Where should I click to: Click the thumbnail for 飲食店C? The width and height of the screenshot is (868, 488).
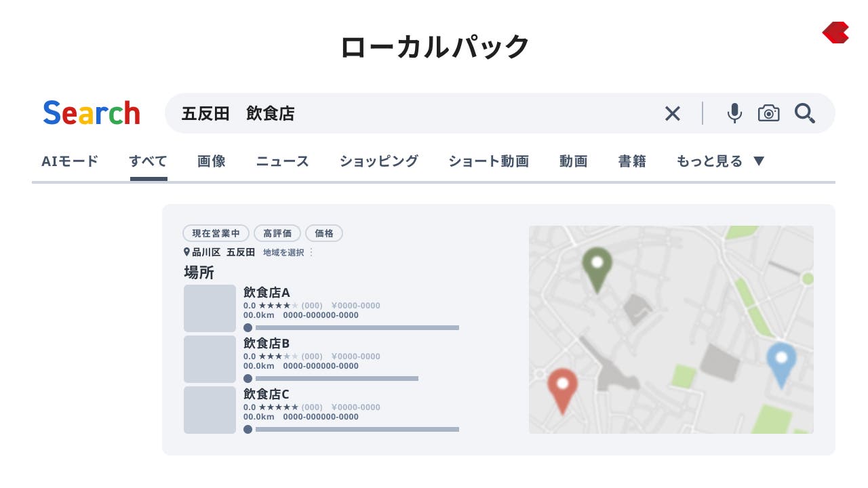pos(210,410)
